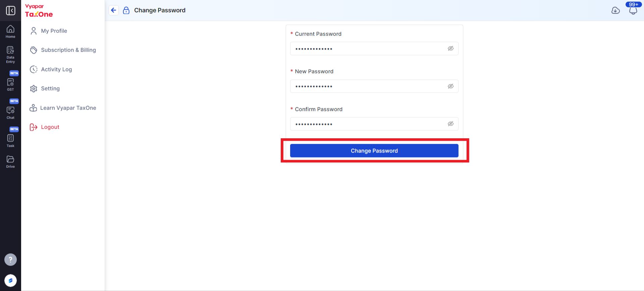Select Logout from the menu
Image resolution: width=644 pixels, height=291 pixels.
[x=50, y=127]
